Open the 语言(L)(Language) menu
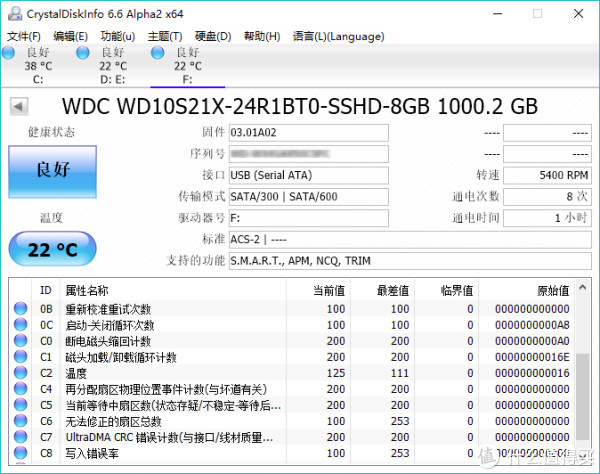This screenshot has height=474, width=600. (338, 36)
